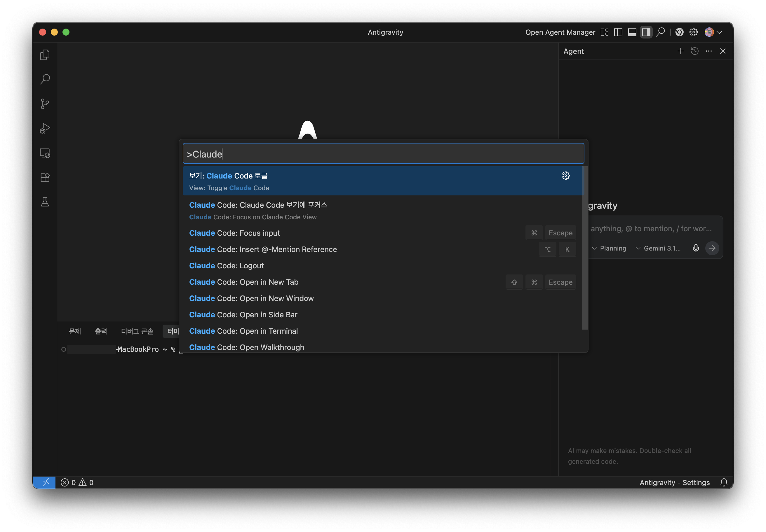Open the Extensions view icon

coord(45,177)
